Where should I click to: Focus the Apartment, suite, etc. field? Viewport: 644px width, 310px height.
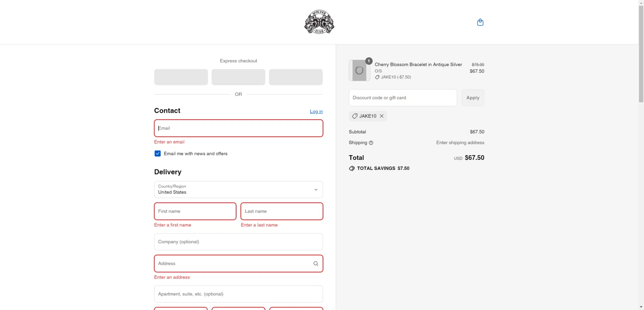tap(238, 294)
